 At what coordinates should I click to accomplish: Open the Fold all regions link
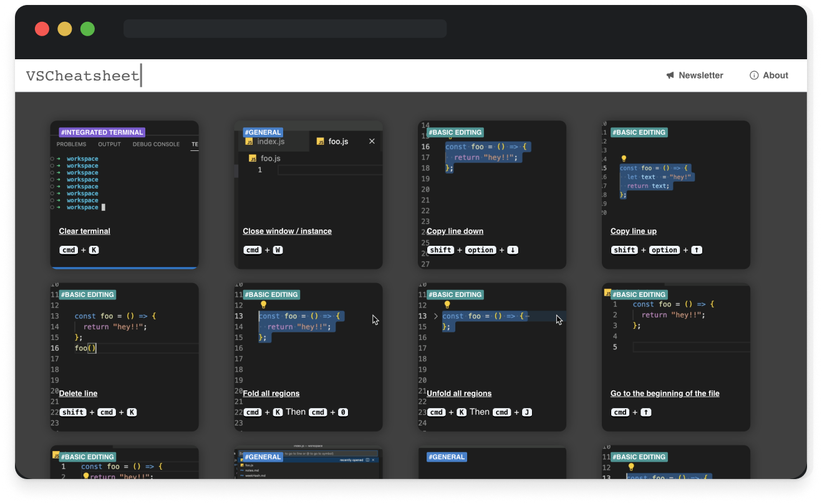(271, 394)
